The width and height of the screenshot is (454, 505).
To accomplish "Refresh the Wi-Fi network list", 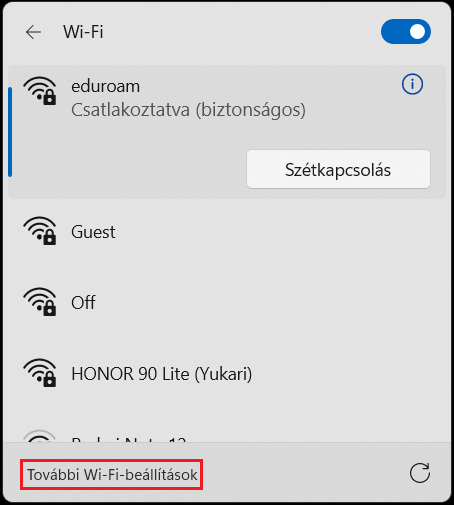I will point(420,473).
